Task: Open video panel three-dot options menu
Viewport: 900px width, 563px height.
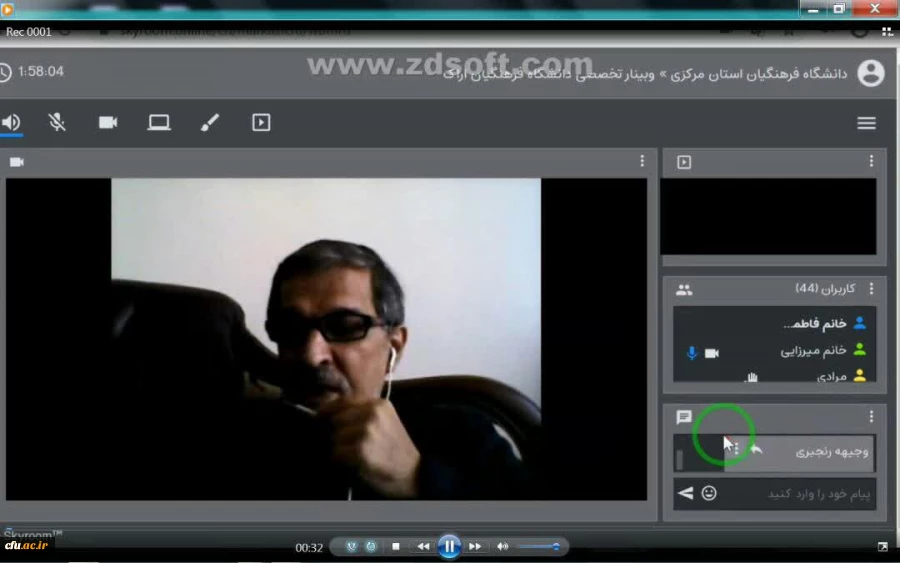Action: point(642,161)
